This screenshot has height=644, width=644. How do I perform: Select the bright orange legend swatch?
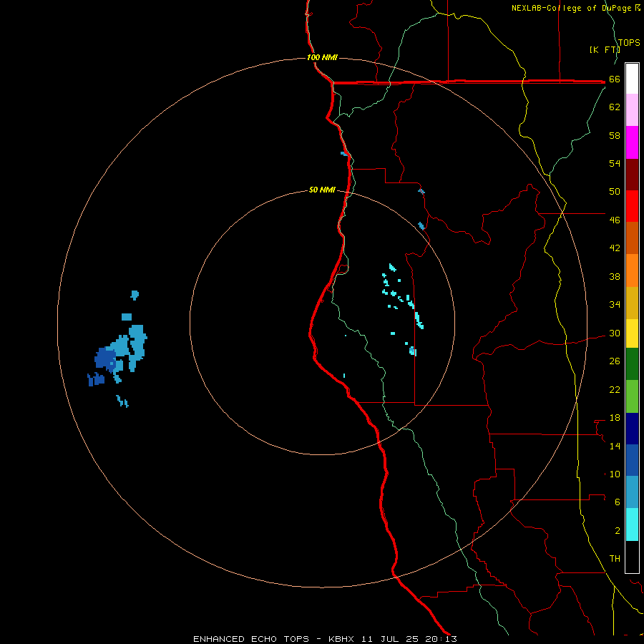[632, 270]
